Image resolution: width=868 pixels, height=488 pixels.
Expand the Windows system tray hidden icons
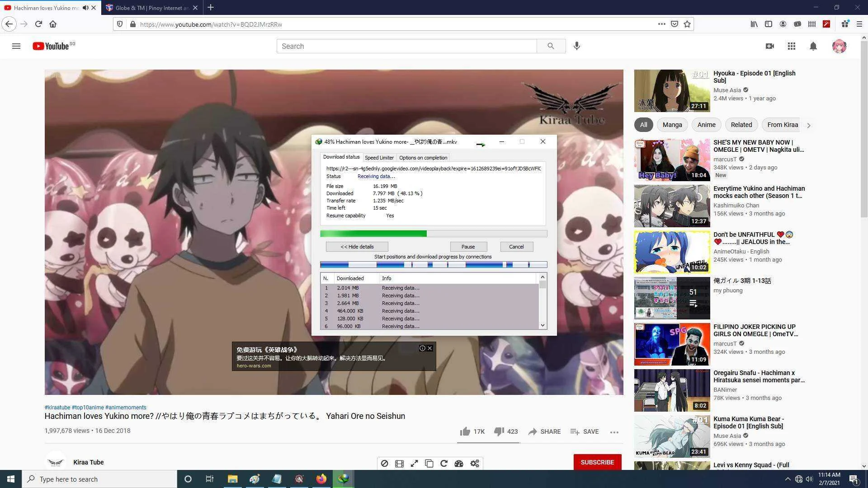pyautogui.click(x=788, y=479)
